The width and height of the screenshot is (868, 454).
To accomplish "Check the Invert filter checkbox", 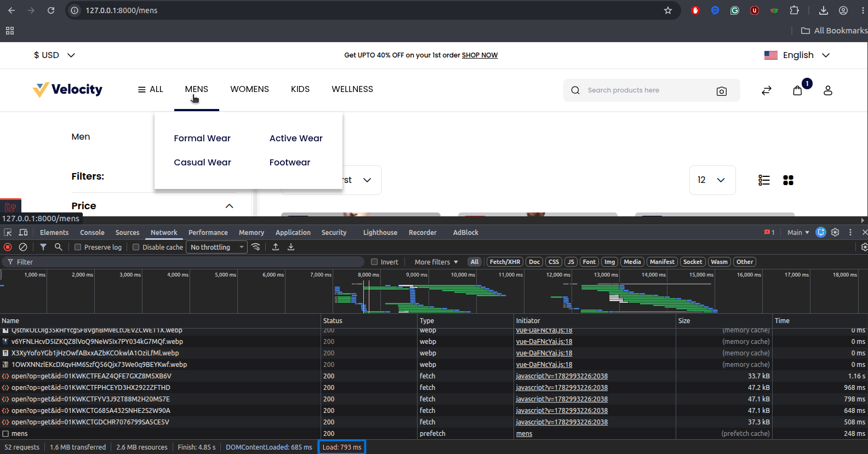I will click(x=374, y=262).
